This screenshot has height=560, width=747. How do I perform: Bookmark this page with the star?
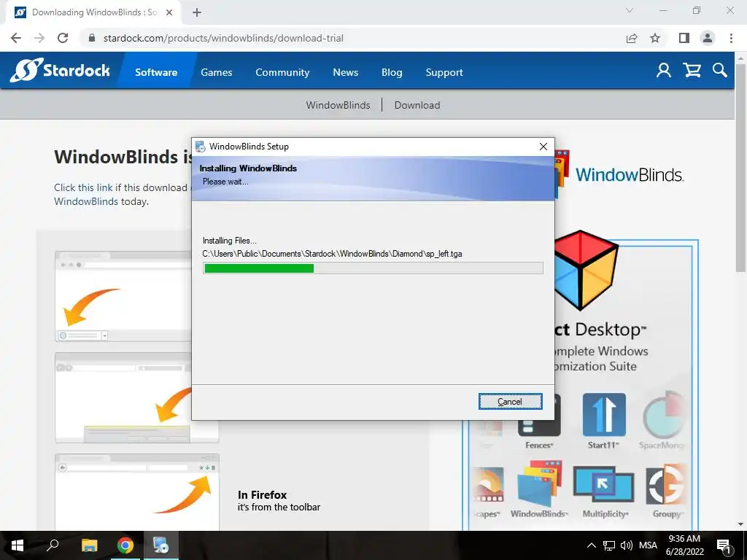click(655, 38)
